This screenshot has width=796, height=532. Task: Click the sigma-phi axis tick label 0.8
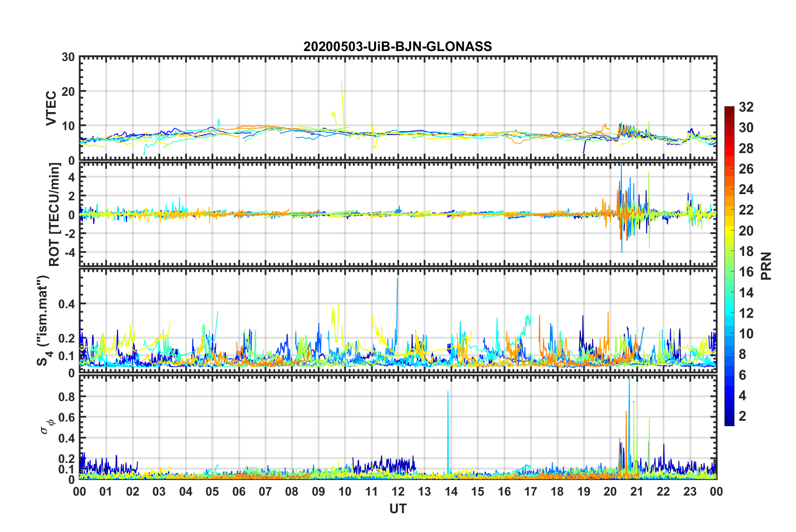click(67, 396)
